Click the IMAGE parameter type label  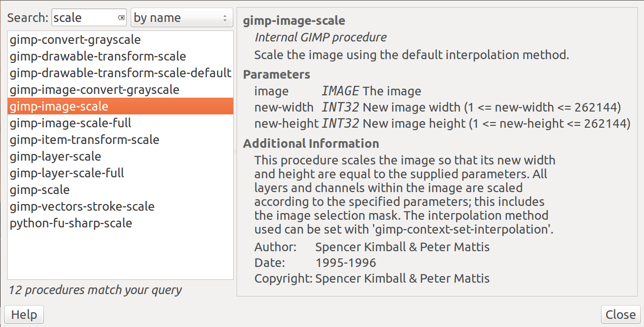340,91
